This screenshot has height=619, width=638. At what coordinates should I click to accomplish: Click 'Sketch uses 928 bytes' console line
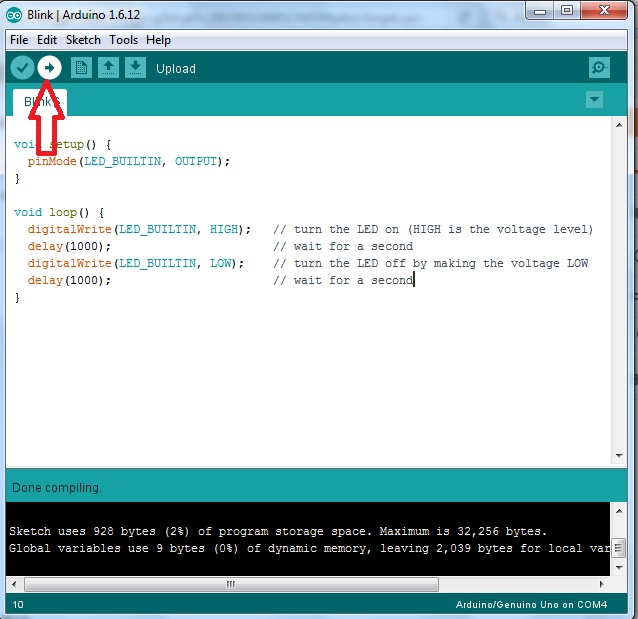[277, 532]
